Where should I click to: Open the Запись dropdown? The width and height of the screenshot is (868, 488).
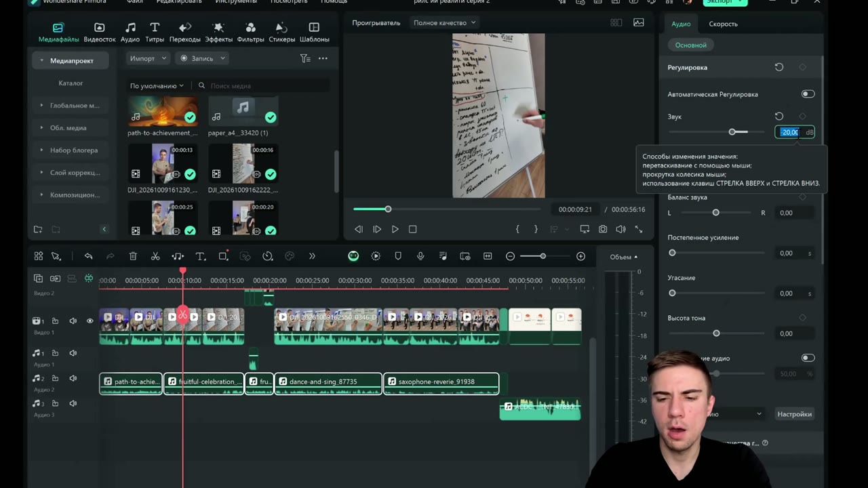tap(202, 58)
